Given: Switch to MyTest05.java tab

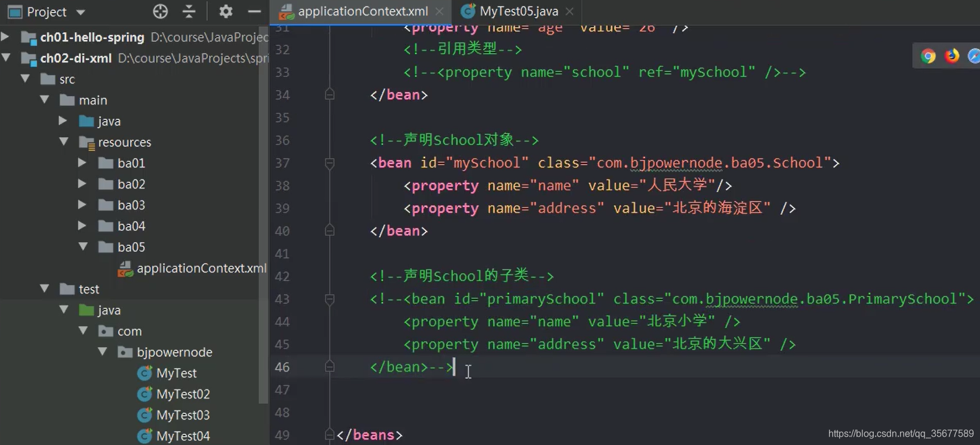Looking at the screenshot, I should coord(519,11).
